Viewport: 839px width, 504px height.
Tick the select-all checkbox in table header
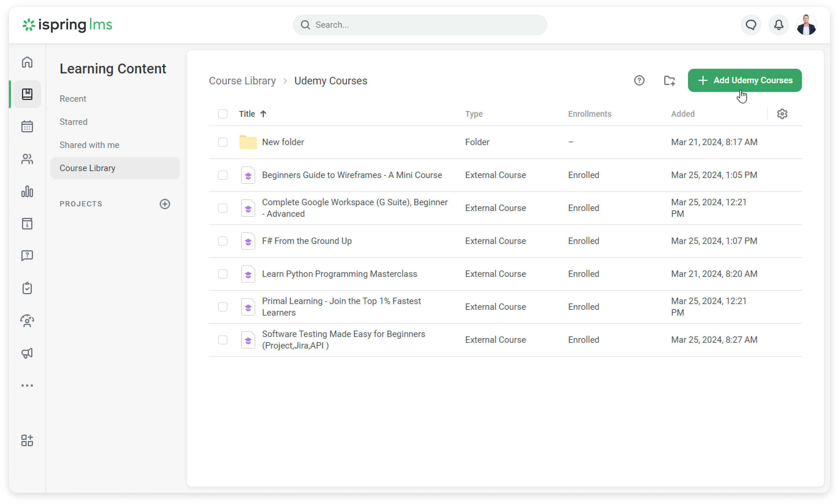[223, 114]
